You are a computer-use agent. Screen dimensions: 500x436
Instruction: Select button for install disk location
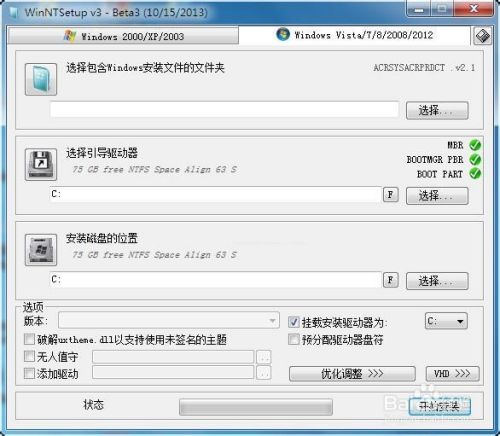(x=437, y=281)
